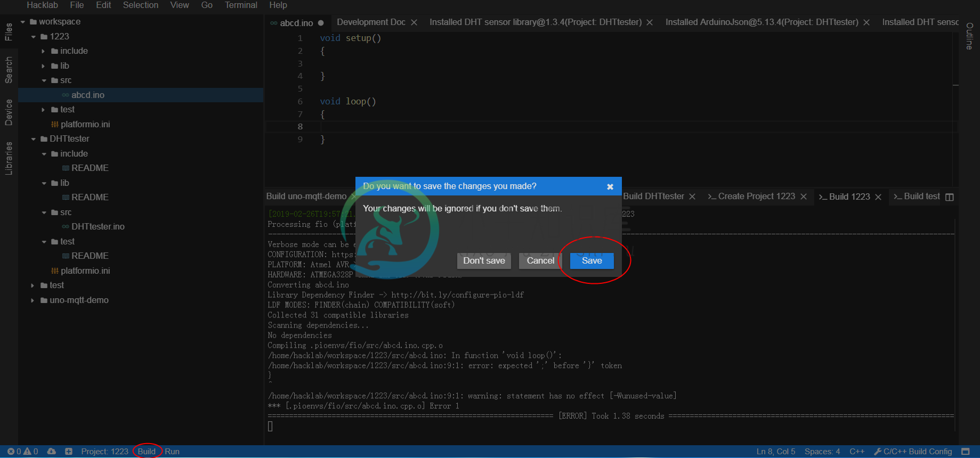The image size is (980, 458).
Task: Click Save in the dialog
Action: click(x=592, y=260)
